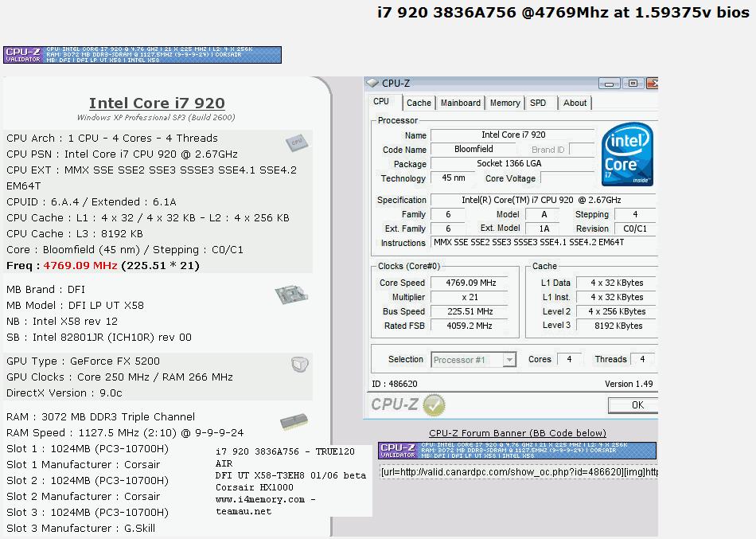
Task: Click the 'Slot 3 Manufacturer : G.Skill' line
Action: [81, 529]
